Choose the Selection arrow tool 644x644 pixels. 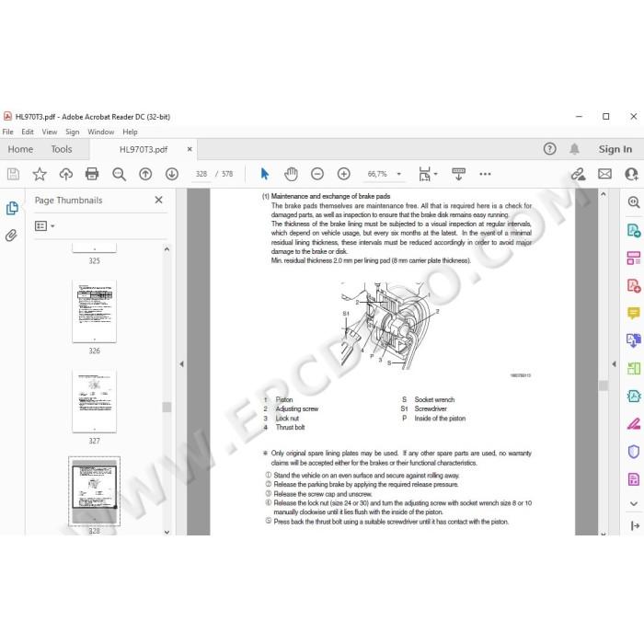(x=265, y=174)
